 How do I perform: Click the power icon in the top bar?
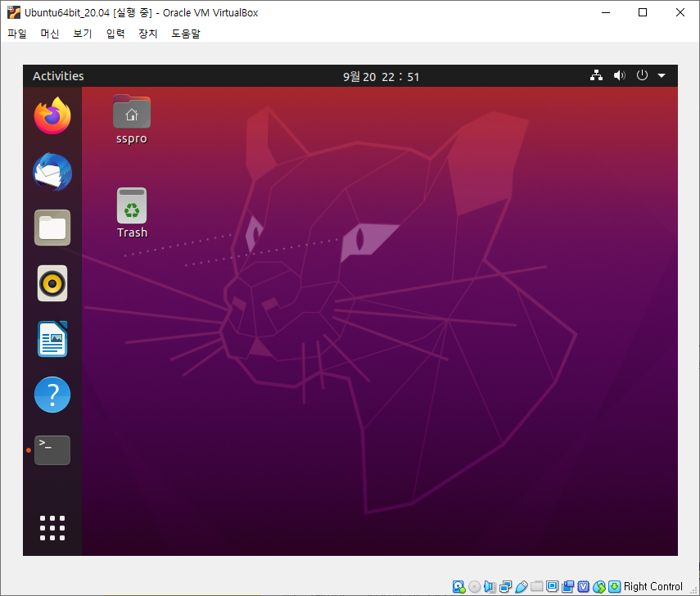(x=642, y=75)
